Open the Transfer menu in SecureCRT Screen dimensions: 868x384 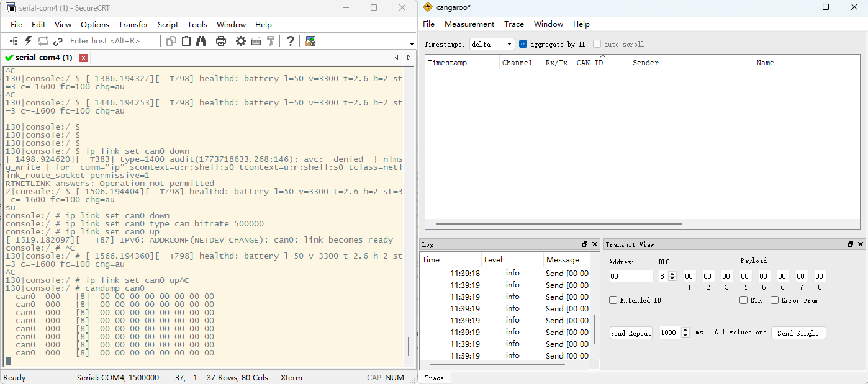pyautogui.click(x=133, y=25)
